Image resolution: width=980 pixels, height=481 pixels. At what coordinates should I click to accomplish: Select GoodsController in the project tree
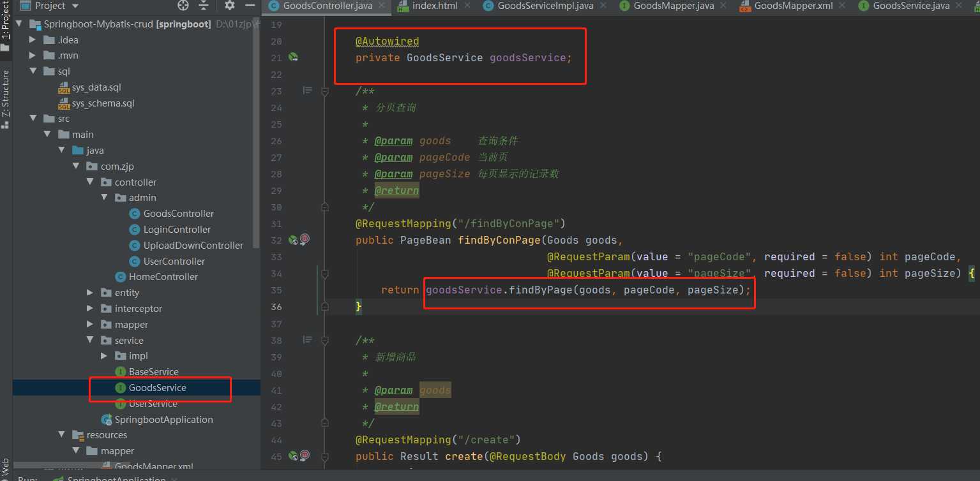179,214
